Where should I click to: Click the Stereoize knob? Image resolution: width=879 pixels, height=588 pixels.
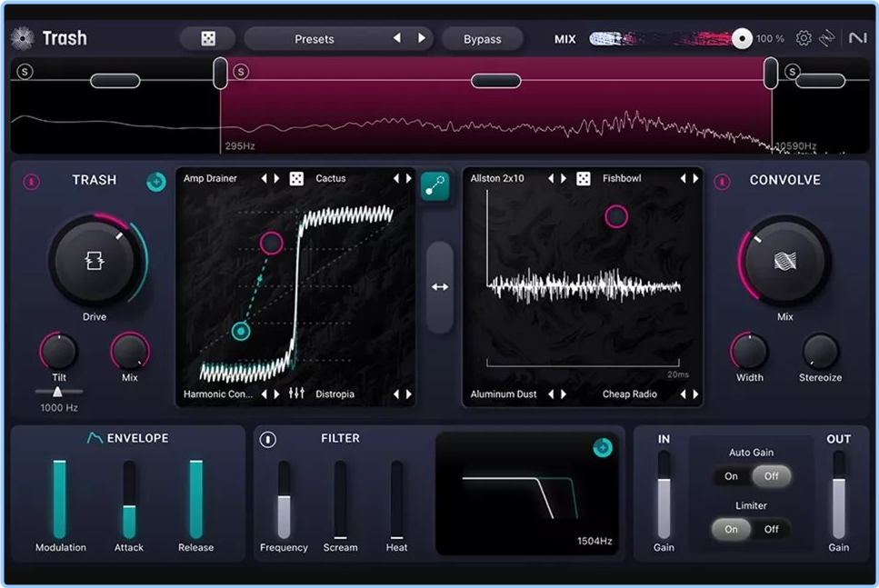pyautogui.click(x=820, y=351)
